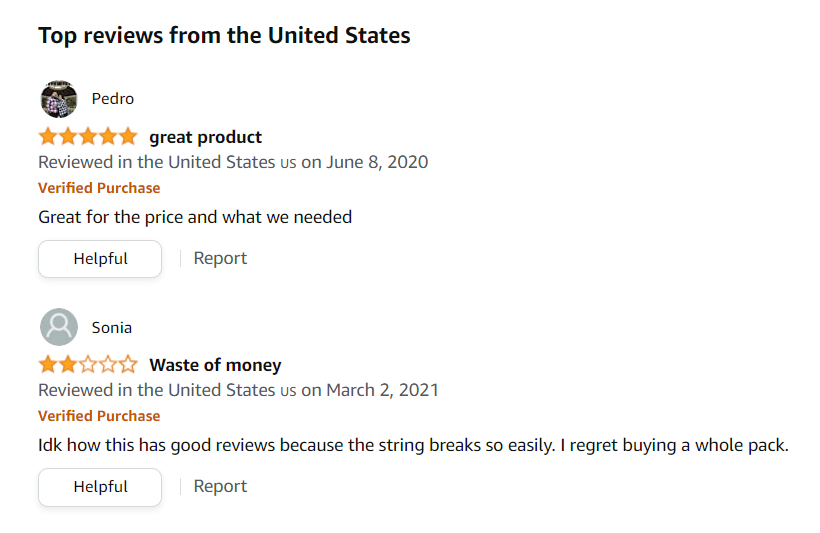Click Verified Purchase label on Pedro's review

point(99,188)
